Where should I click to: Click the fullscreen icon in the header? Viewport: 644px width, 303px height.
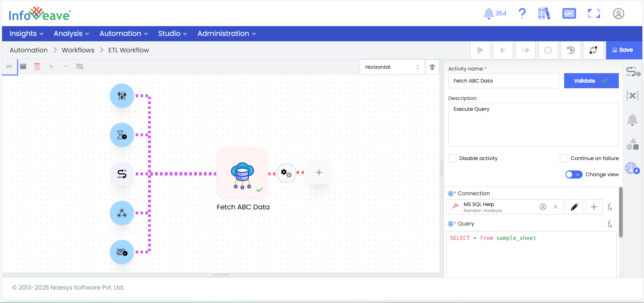(594, 13)
